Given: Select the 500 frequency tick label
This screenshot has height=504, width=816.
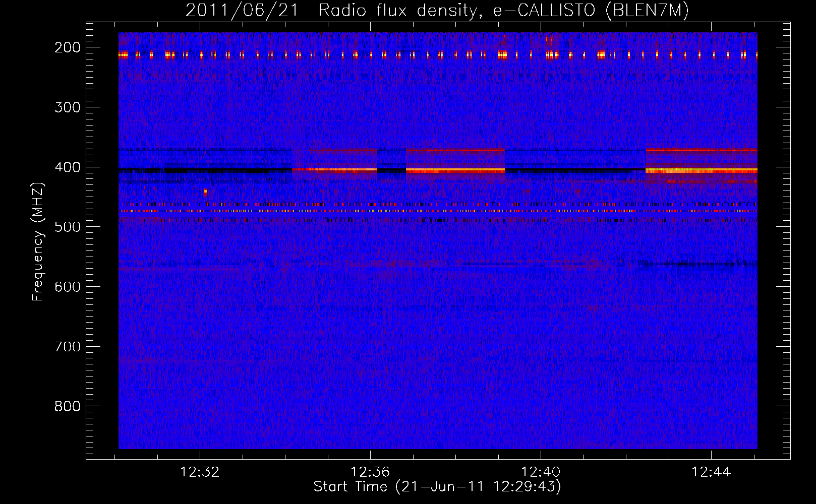Looking at the screenshot, I should [x=68, y=227].
